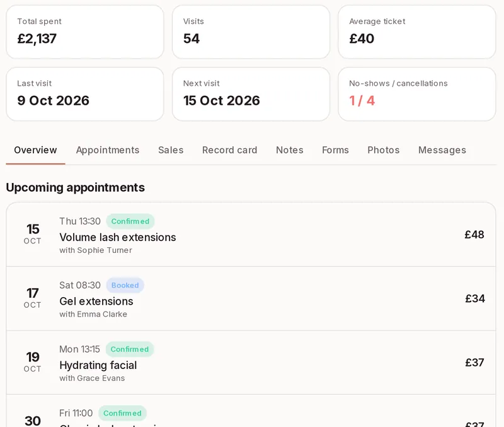Click the Sat 08:30 time label
This screenshot has height=427, width=504.
pyautogui.click(x=80, y=286)
